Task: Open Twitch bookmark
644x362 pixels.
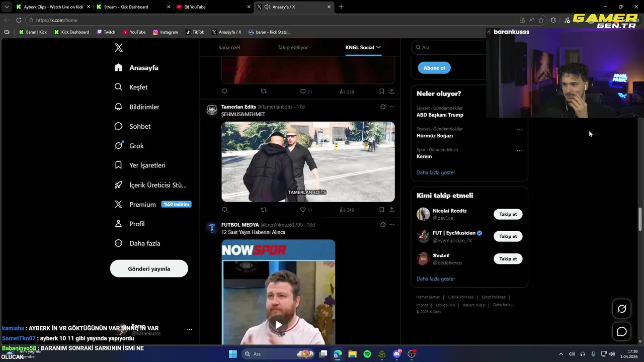Action: pyautogui.click(x=106, y=32)
